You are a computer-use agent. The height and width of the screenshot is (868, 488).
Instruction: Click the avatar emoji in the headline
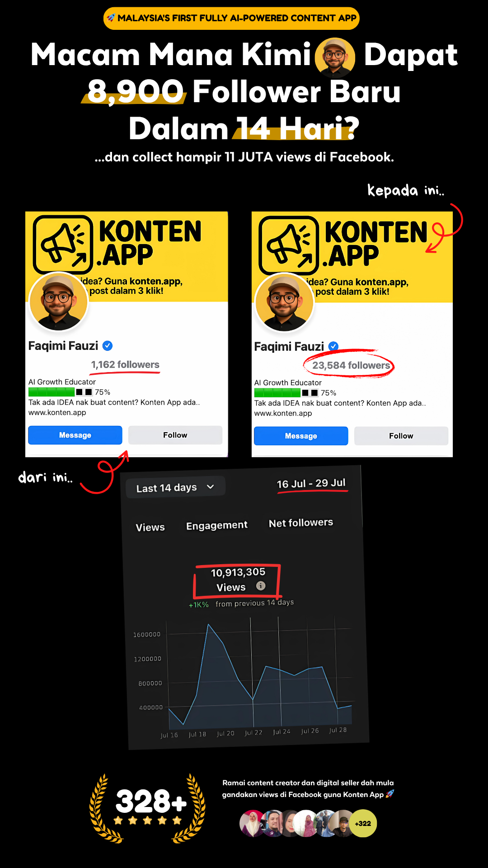334,57
